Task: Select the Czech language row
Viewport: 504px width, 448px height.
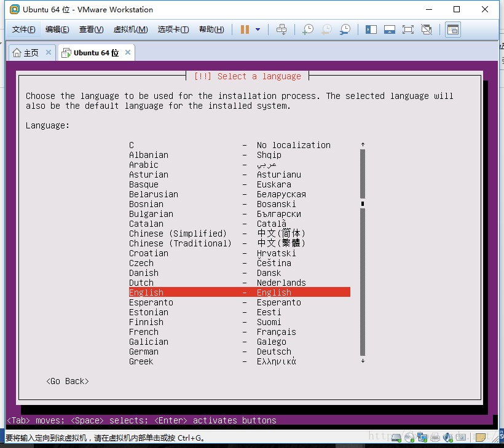Action: coord(240,263)
